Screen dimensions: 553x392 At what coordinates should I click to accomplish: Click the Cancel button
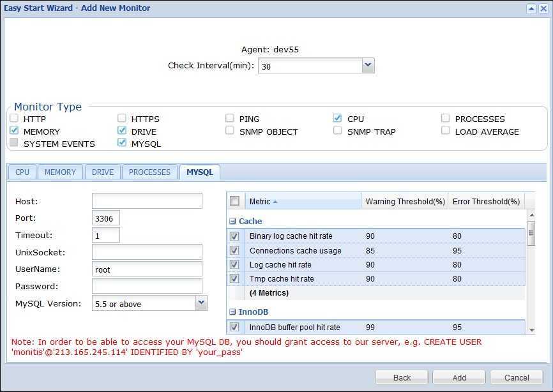point(517,377)
